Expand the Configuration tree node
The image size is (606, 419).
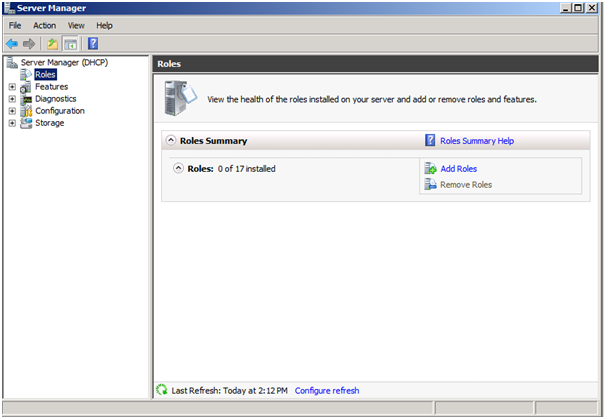click(x=12, y=111)
